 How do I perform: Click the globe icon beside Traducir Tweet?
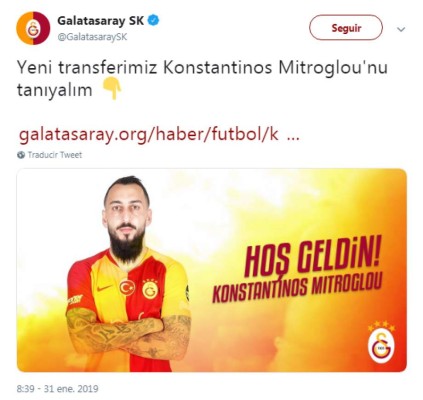(x=21, y=155)
